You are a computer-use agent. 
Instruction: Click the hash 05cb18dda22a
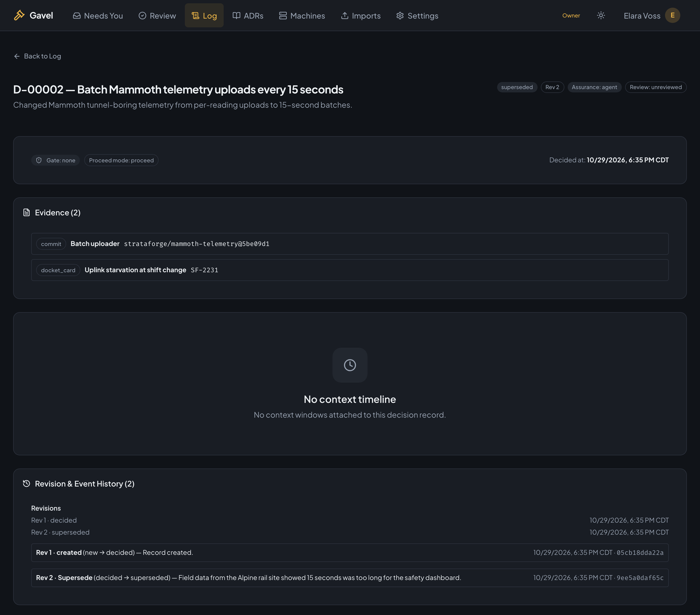[x=640, y=553]
